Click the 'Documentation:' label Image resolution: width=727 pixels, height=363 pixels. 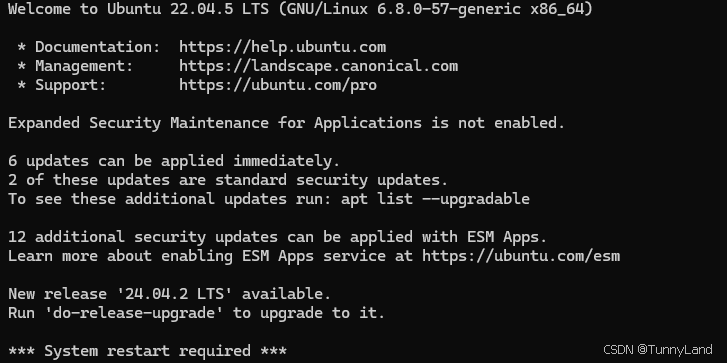97,47
